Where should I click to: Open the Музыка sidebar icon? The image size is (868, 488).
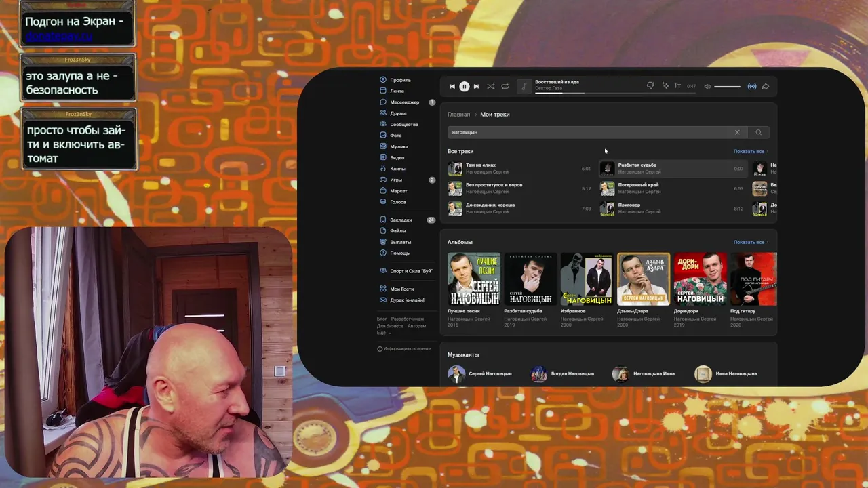click(383, 146)
